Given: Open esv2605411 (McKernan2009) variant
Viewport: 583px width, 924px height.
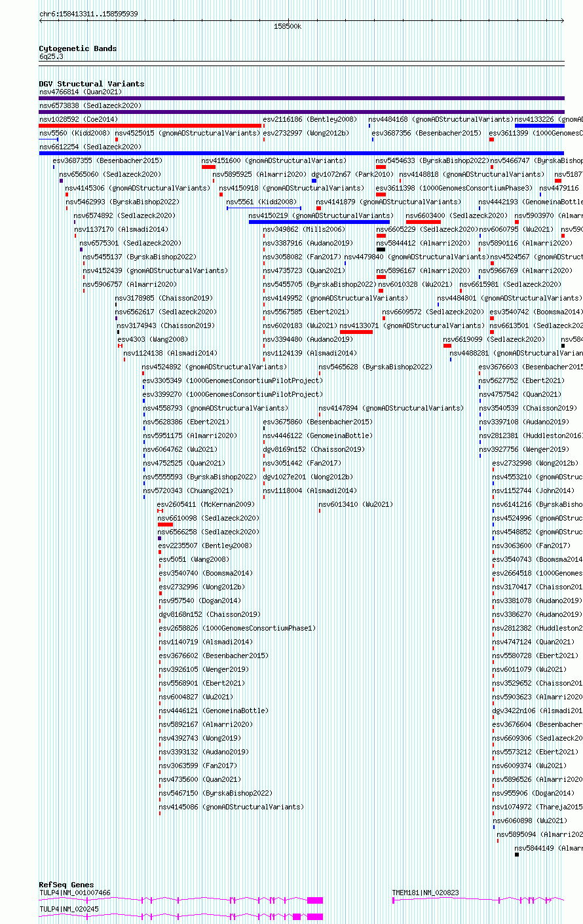Looking at the screenshot, I should (206, 504).
